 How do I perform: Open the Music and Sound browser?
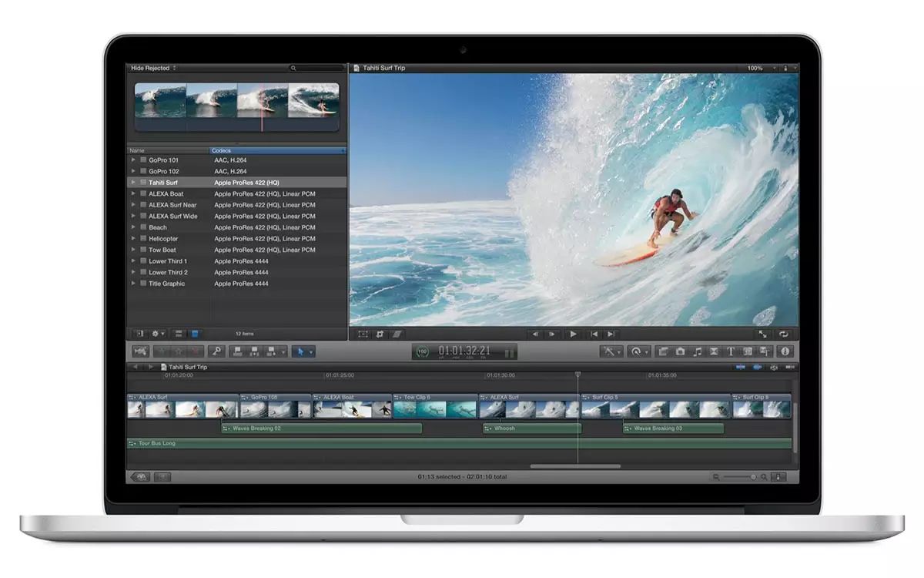click(697, 351)
